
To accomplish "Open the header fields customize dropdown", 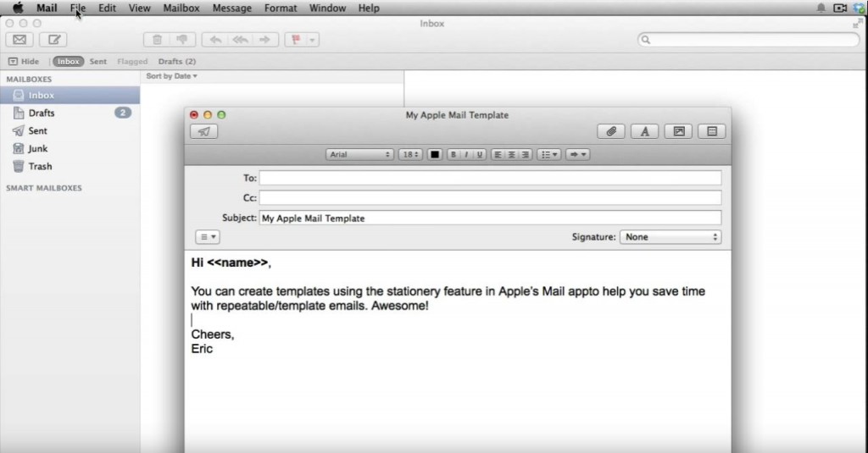I will tap(208, 237).
